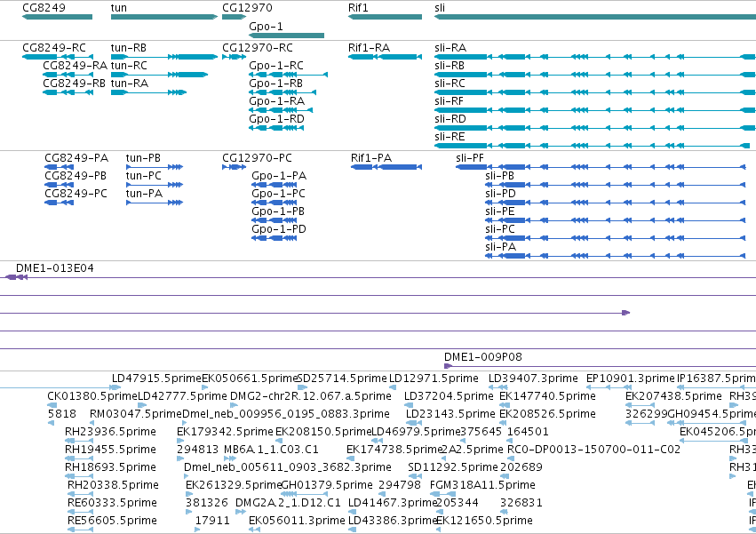The height and width of the screenshot is (534, 756).
Task: Click EST label LD37204.5prime
Action: coord(449,396)
